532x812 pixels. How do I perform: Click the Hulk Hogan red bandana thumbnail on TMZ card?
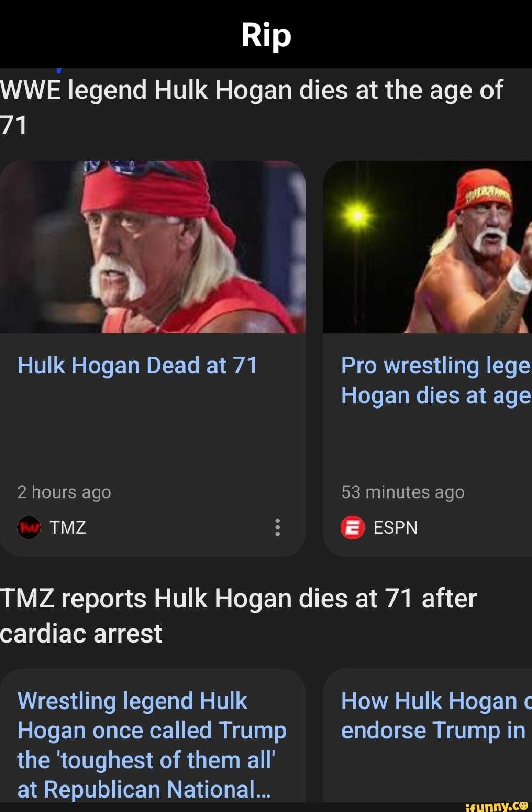(x=153, y=246)
